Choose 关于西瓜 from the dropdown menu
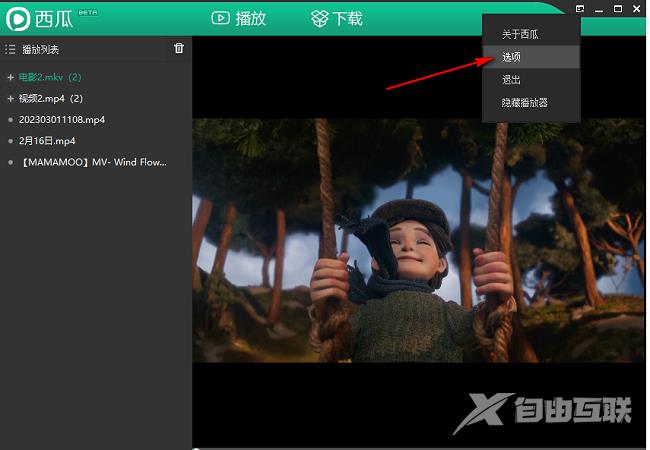Image resolution: width=650 pixels, height=450 pixels. [x=520, y=35]
